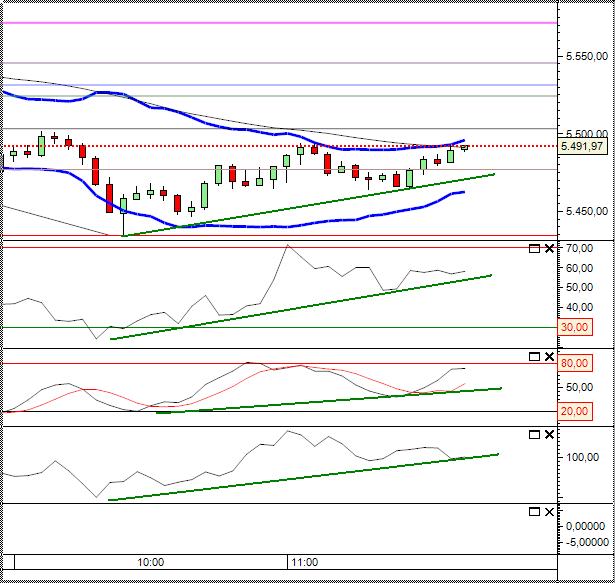Close the RSI indicator panel
Screen dimensions: 615x583
pyautogui.click(x=549, y=248)
